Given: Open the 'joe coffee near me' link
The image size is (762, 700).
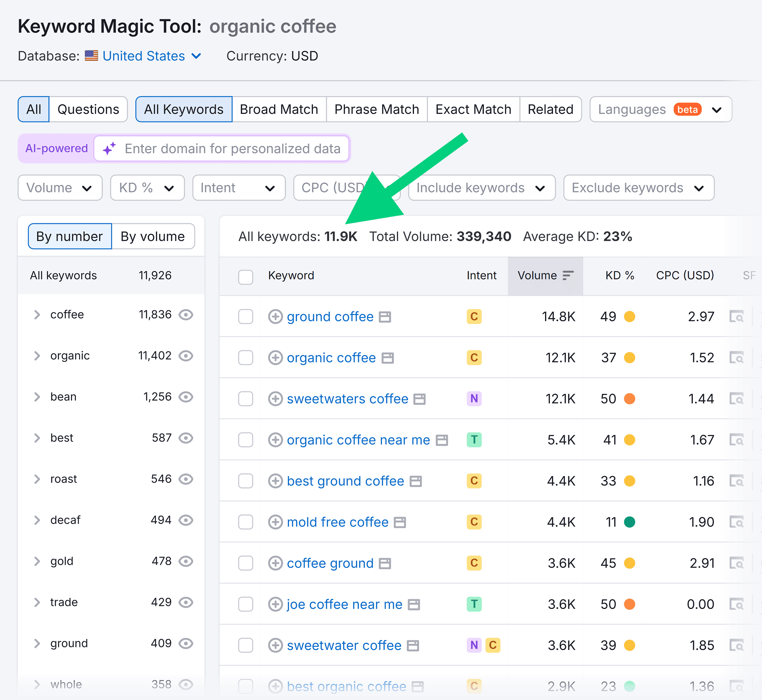Looking at the screenshot, I should 345,604.
